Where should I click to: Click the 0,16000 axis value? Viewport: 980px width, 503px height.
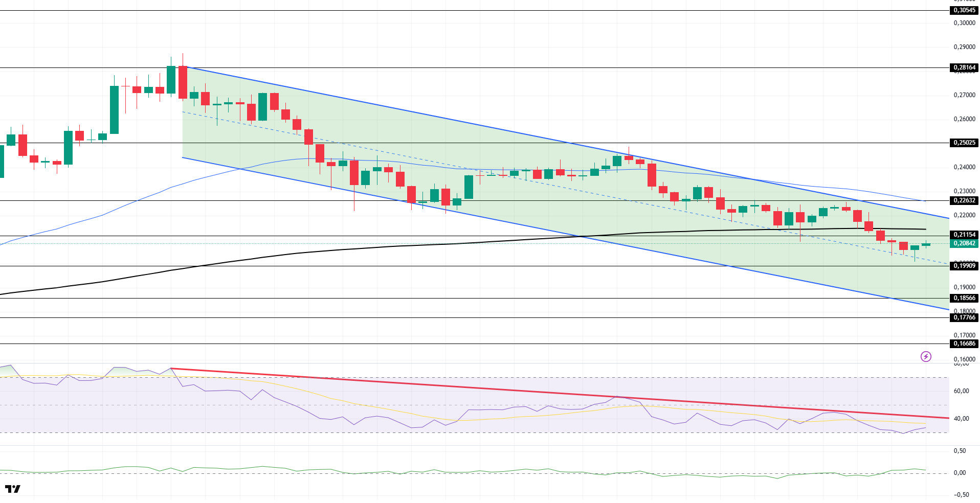click(x=964, y=359)
